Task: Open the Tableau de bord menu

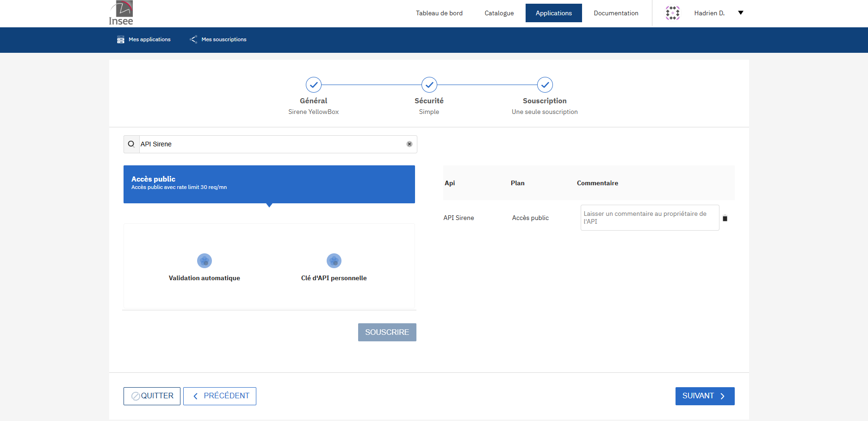Action: click(439, 13)
